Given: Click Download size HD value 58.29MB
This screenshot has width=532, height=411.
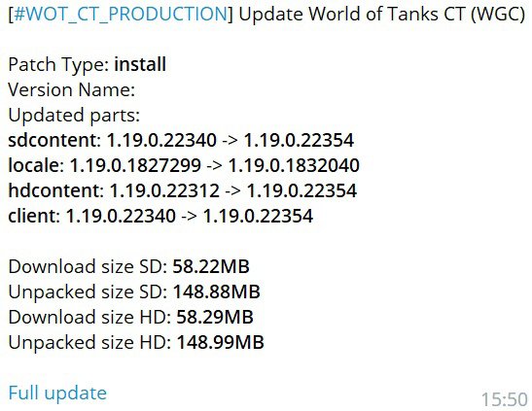Looking at the screenshot, I should coord(215,317).
